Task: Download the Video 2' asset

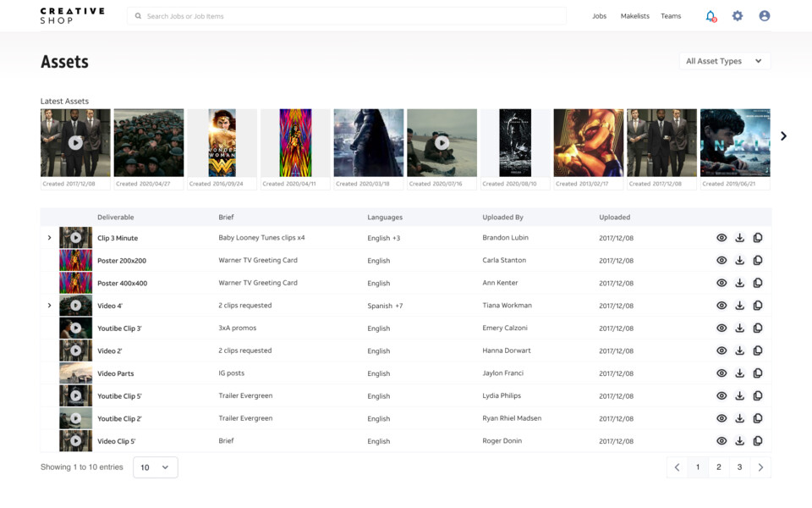Action: tap(739, 351)
